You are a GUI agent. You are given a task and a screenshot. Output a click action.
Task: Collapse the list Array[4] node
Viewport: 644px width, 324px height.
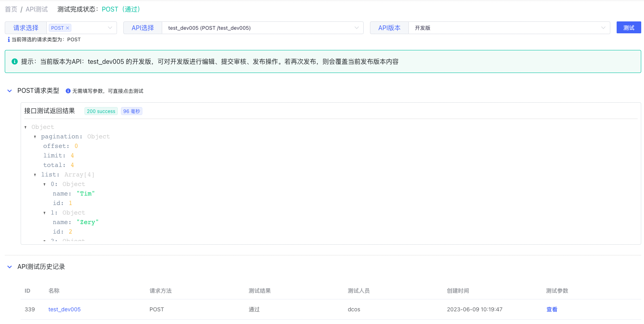[x=35, y=175]
